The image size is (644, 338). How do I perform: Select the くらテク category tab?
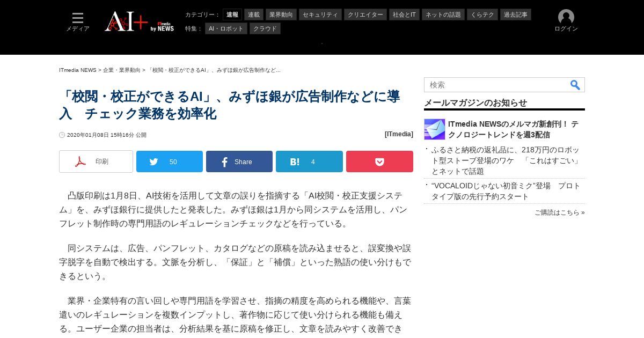[482, 14]
